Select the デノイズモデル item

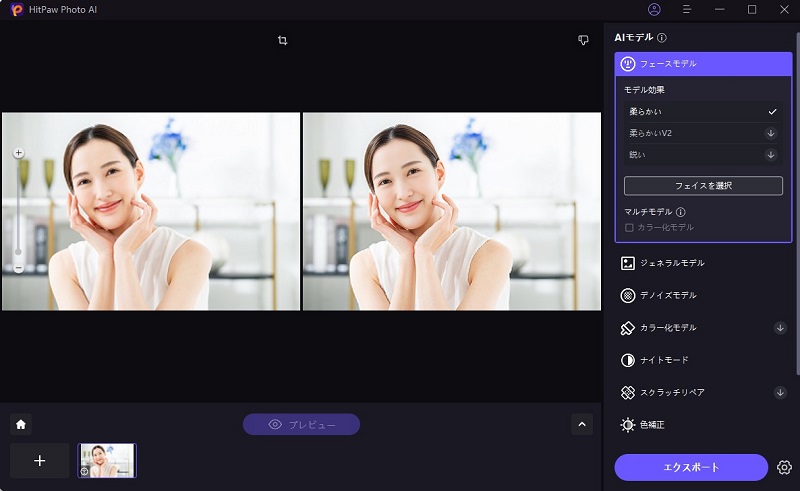[x=668, y=295]
